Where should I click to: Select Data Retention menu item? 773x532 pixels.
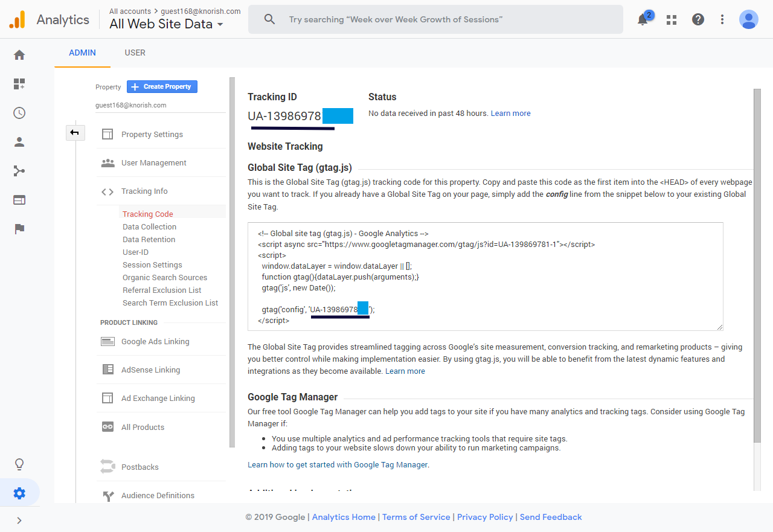tap(149, 239)
